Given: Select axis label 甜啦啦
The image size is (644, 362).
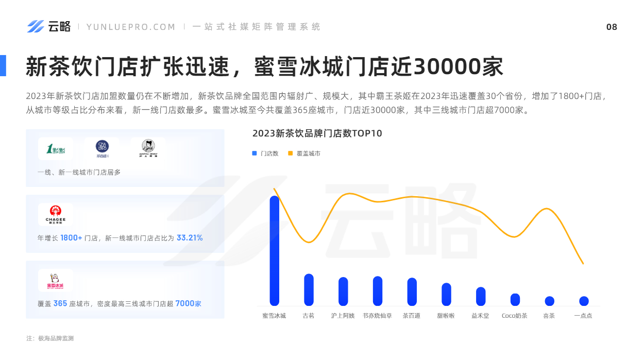Looking at the screenshot, I should coord(446,316).
